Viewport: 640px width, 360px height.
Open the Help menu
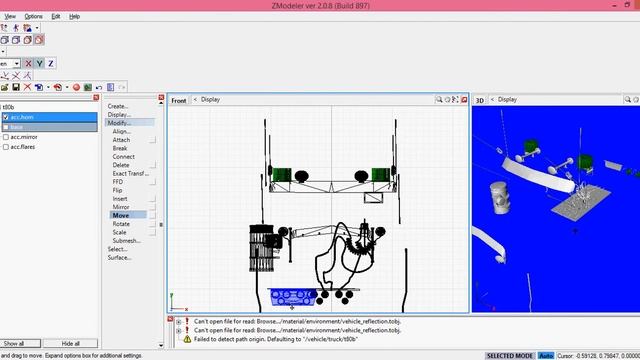(x=74, y=16)
